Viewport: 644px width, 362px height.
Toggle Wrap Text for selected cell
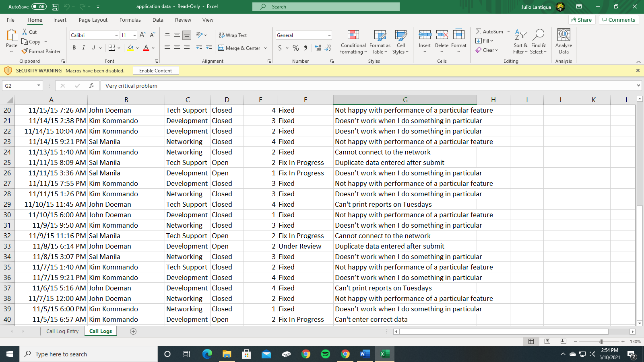[x=233, y=35]
